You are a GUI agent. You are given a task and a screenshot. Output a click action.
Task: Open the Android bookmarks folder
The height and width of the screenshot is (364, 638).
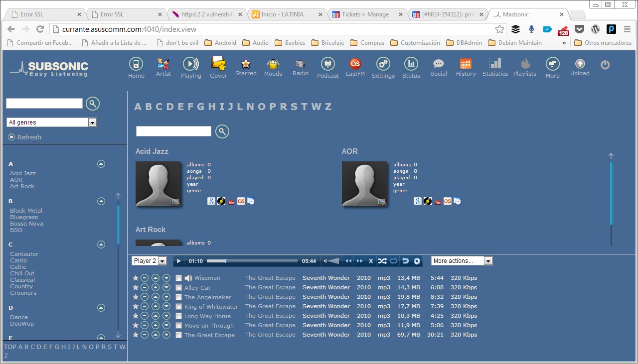click(x=220, y=43)
